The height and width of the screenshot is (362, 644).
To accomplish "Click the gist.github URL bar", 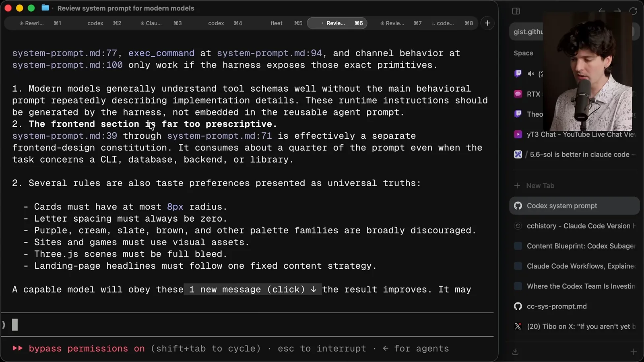I will pyautogui.click(x=528, y=32).
